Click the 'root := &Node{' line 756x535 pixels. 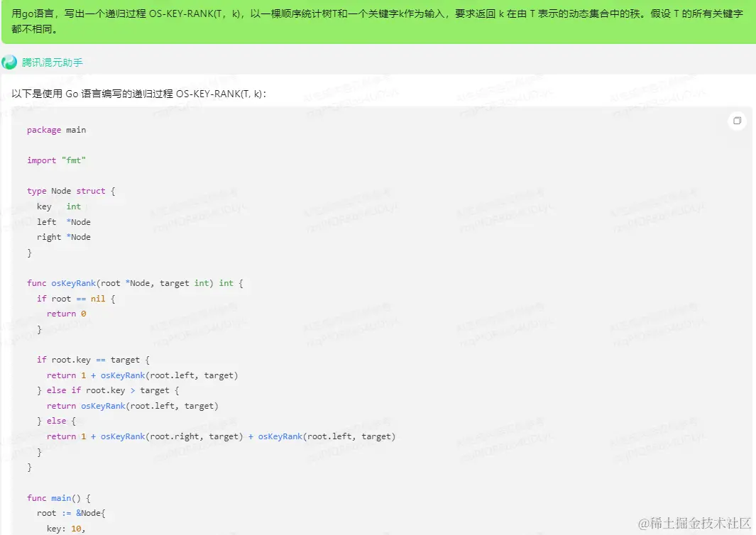pos(71,513)
